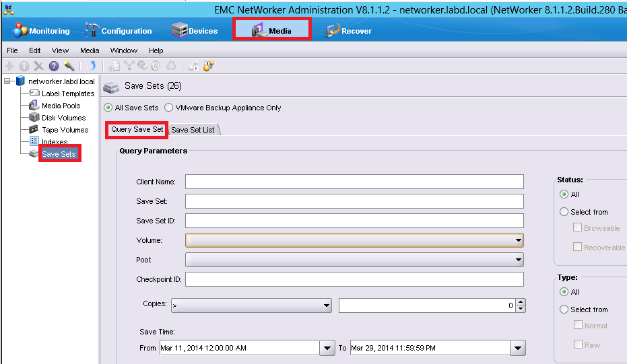The width and height of the screenshot is (627, 364).
Task: Click the flashlight find toolbar icon
Action: (69, 66)
